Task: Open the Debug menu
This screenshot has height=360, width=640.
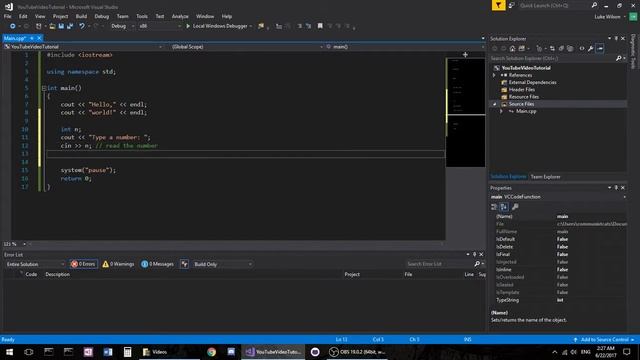Action: (102, 16)
